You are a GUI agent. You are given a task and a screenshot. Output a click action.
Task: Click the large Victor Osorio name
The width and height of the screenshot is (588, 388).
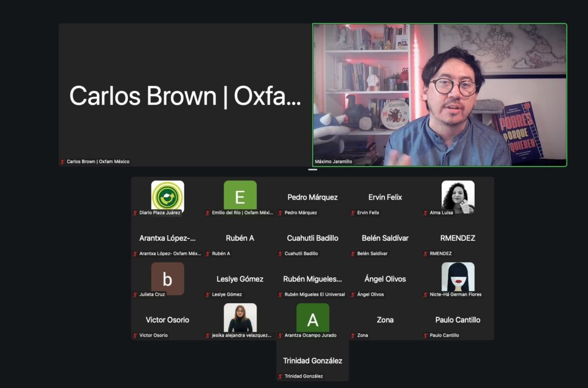point(167,320)
